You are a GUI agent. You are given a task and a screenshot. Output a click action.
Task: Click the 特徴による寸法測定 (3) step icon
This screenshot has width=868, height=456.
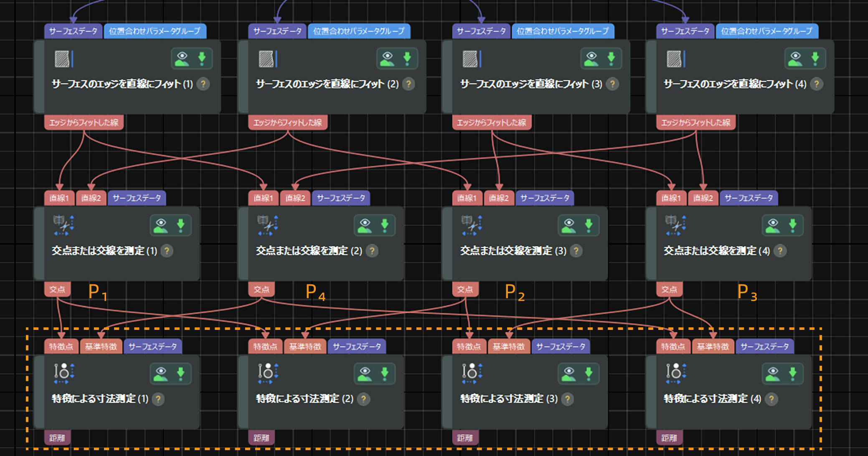click(472, 373)
